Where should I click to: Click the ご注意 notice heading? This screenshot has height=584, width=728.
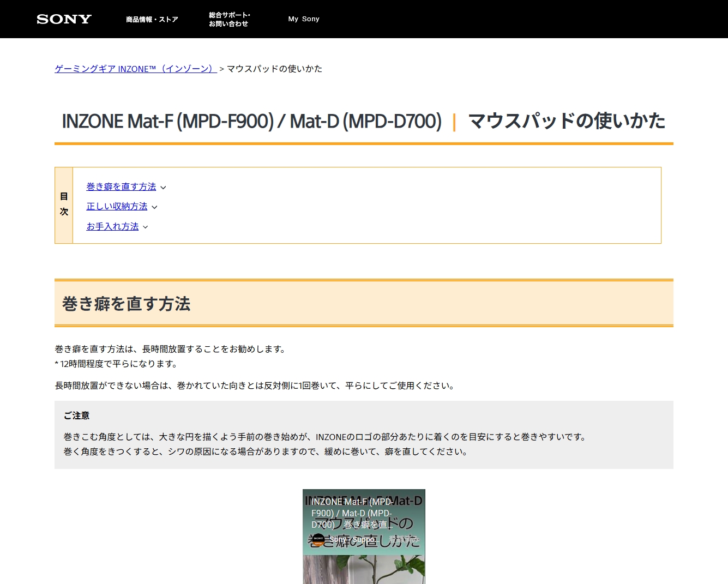click(76, 416)
